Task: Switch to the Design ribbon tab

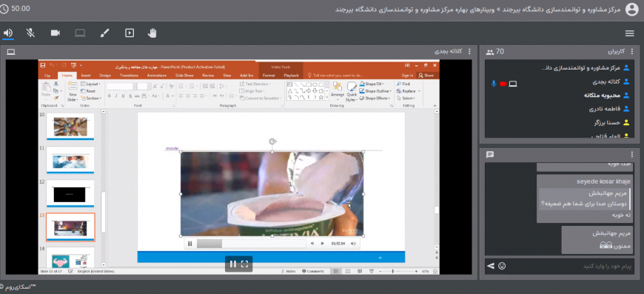Action: (105, 76)
